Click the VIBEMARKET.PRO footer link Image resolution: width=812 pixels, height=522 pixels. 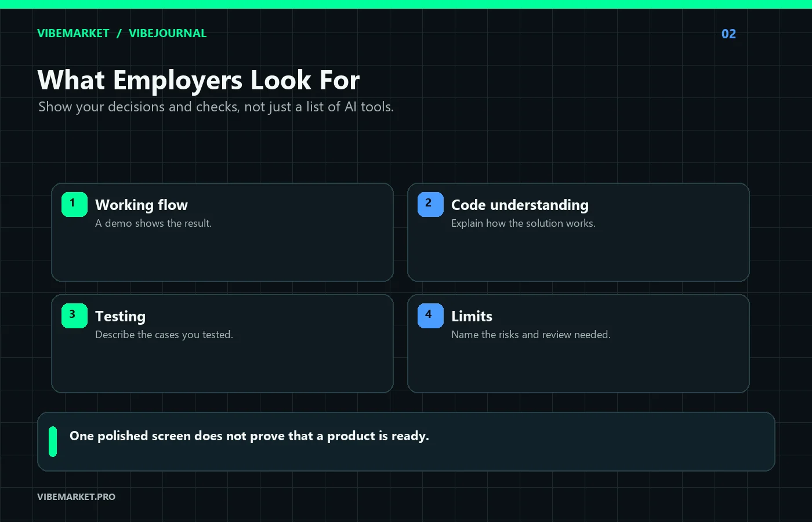(x=76, y=496)
